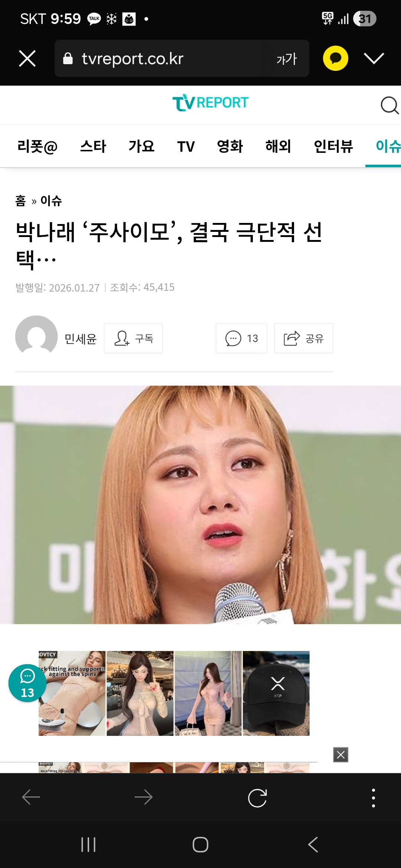Open the three-dot more options menu
The width and height of the screenshot is (401, 868).
pos(373,798)
